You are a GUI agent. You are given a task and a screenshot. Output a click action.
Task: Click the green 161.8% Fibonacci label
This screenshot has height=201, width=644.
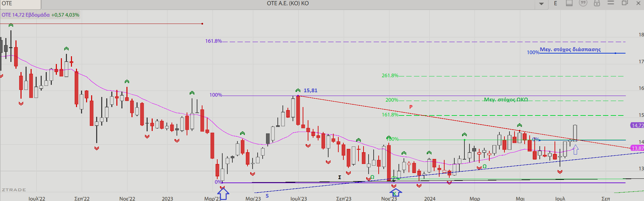pyautogui.click(x=390, y=115)
